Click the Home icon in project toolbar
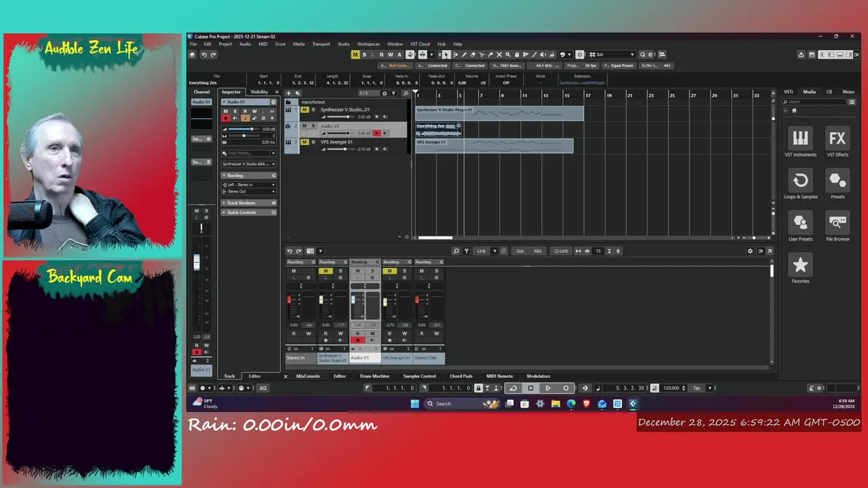Image resolution: width=868 pixels, height=488 pixels. (192, 55)
